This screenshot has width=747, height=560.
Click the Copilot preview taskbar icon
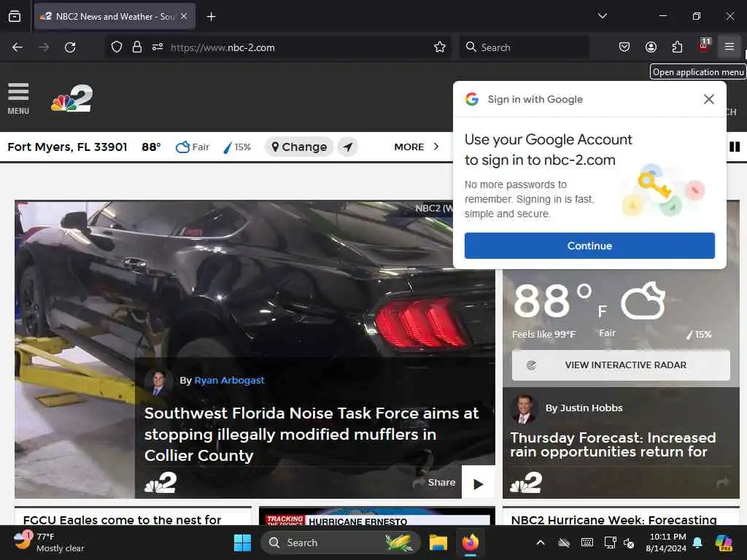(x=723, y=542)
